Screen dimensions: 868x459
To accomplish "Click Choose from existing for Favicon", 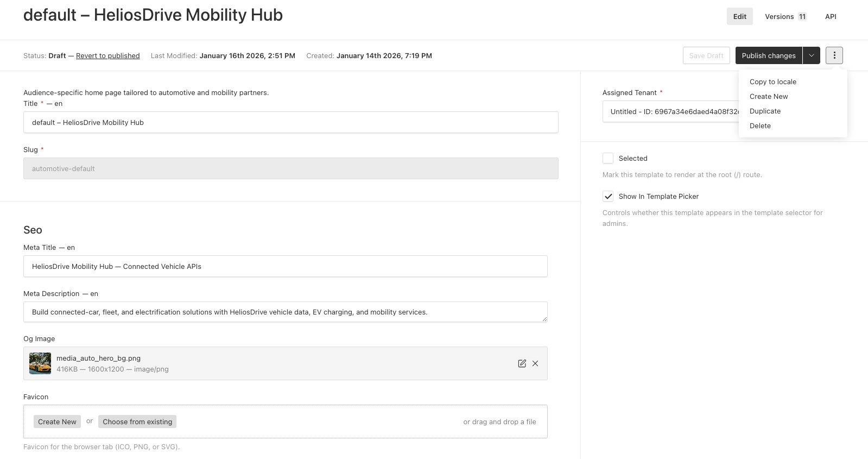I will (x=137, y=422).
